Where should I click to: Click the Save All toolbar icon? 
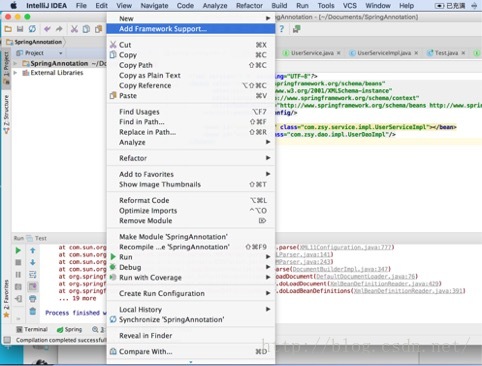pos(20,29)
